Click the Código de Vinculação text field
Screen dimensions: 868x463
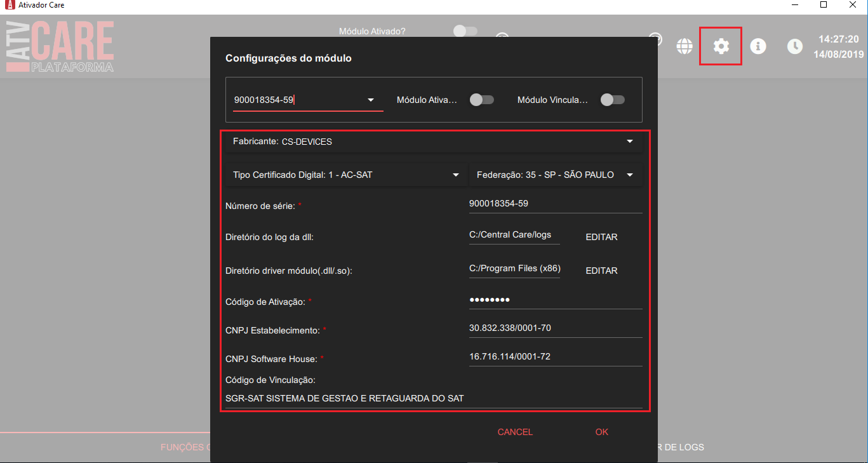(x=434, y=399)
